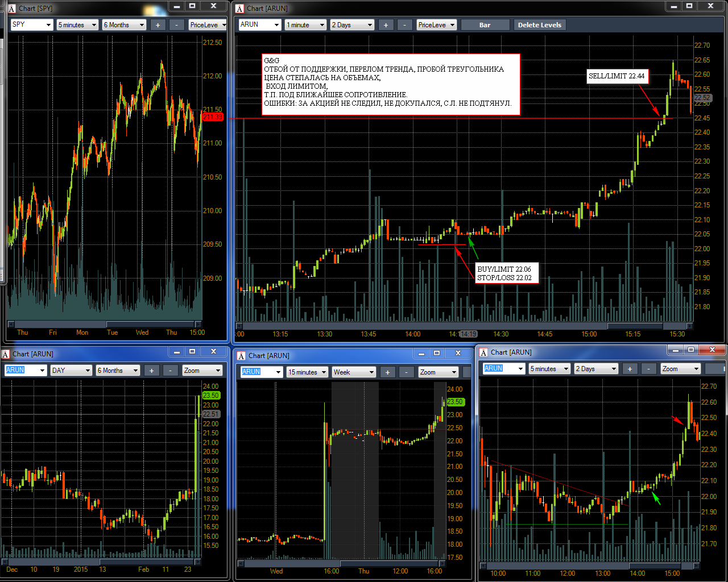This screenshot has width=728, height=582.
Task: Click the G&G trade notes text box
Action: 391,85
